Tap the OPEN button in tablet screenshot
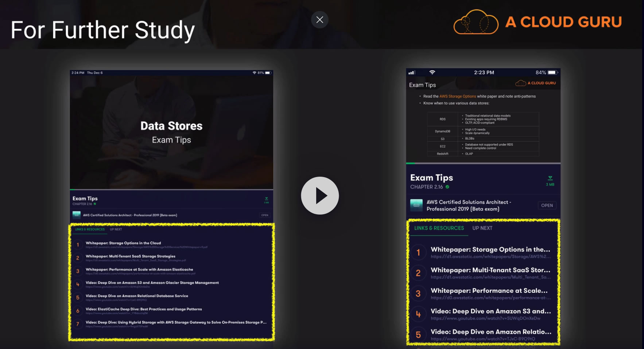 tap(265, 215)
